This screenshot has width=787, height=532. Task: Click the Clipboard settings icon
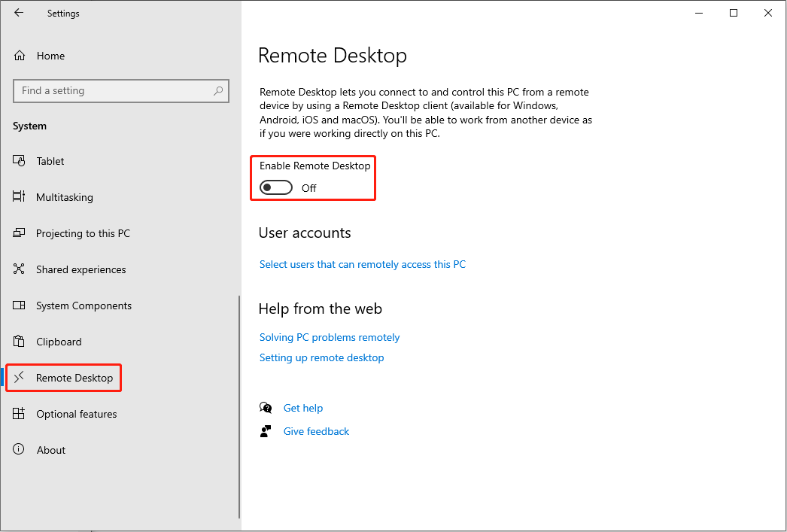18,341
